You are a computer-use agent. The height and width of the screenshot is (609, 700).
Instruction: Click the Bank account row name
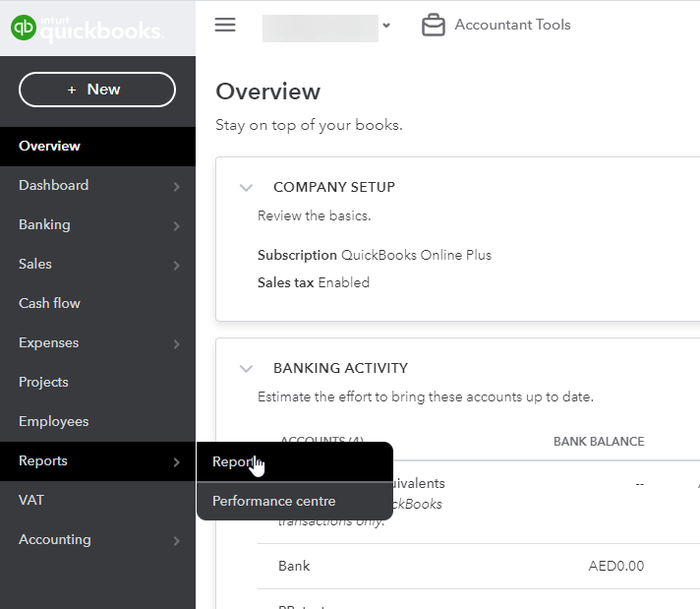click(294, 566)
